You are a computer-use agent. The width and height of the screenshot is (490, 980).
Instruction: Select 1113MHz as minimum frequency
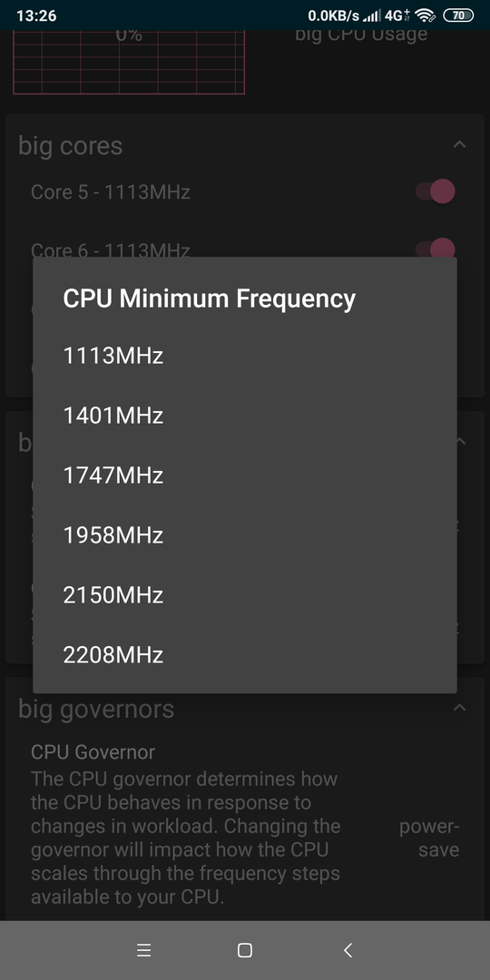coord(244,356)
